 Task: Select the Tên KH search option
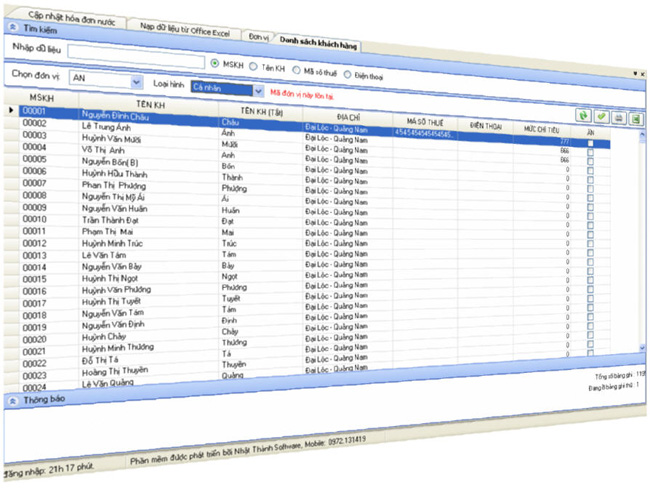(x=254, y=67)
